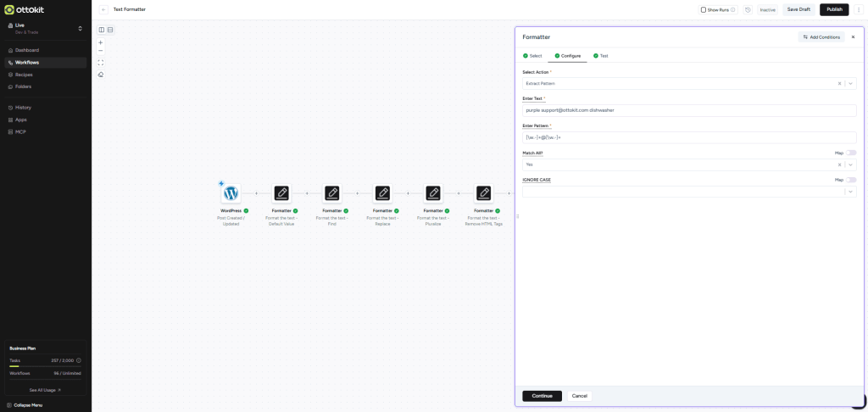Viewport: 868px width, 412px height.
Task: Open the run history clock icon
Action: [748, 9]
